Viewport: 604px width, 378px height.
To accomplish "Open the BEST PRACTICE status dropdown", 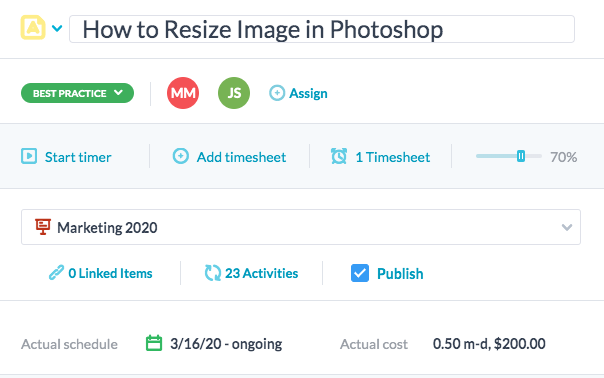I will coord(77,93).
